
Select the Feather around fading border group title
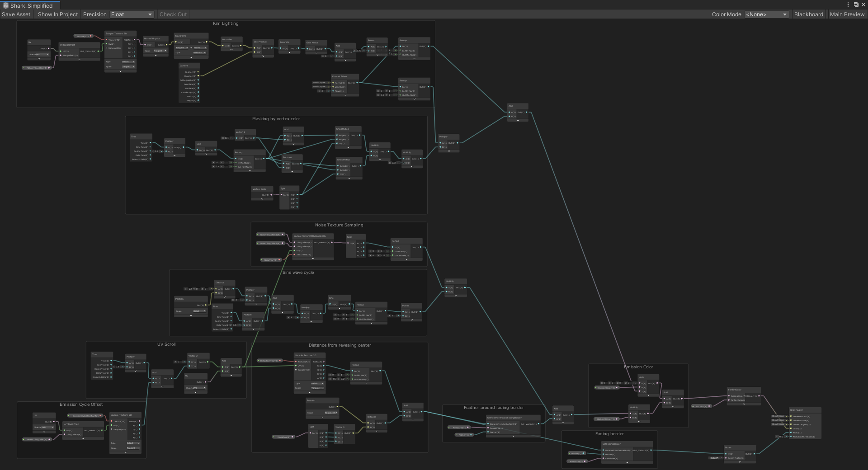tap(494, 408)
